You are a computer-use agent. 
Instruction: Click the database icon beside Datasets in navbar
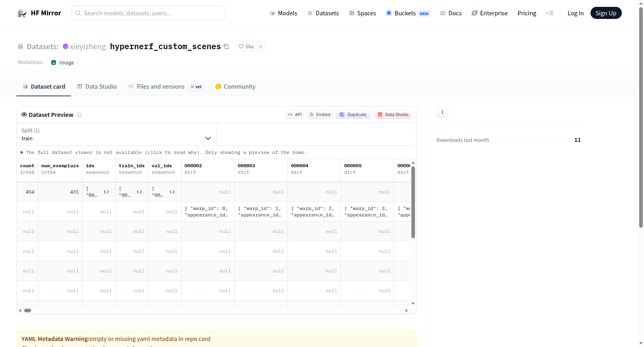point(310,13)
